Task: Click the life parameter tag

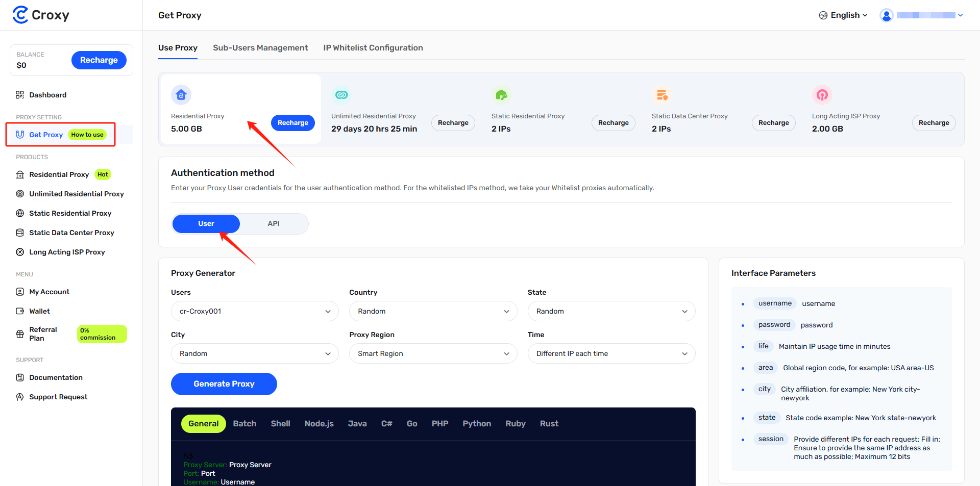Action: click(x=764, y=346)
